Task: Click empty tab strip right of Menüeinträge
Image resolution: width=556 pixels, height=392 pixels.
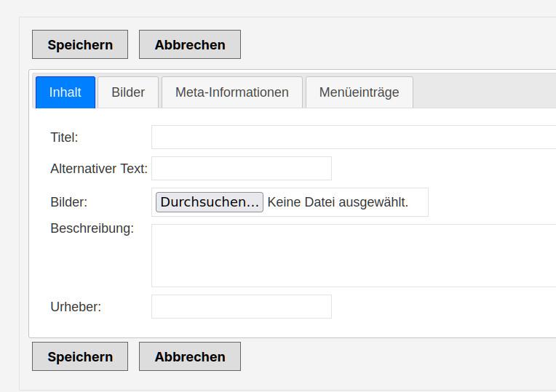Action: 484,92
